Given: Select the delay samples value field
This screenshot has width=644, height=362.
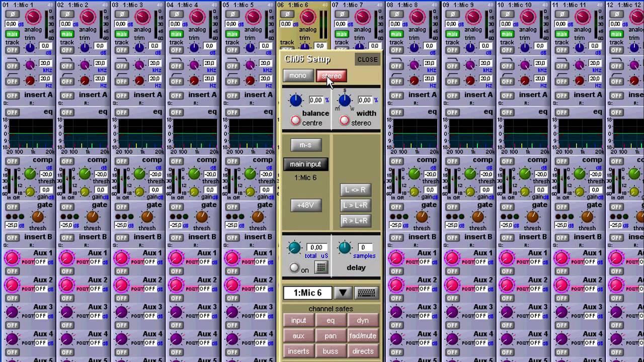Looking at the screenshot, I should tap(366, 247).
